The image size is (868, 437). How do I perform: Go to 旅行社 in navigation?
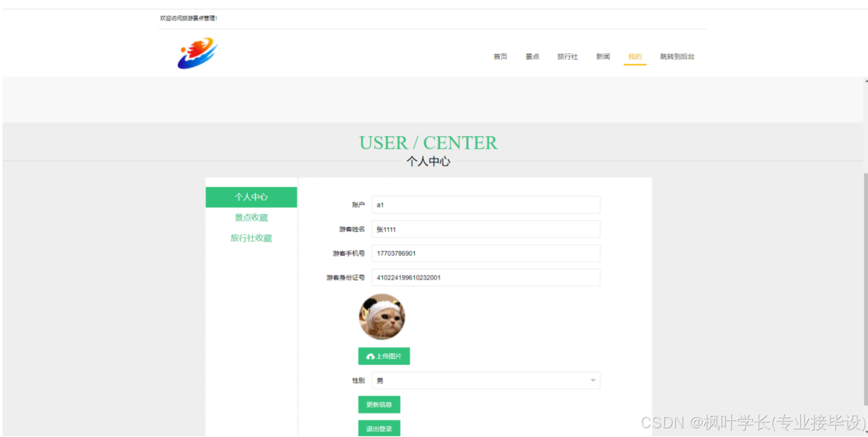click(x=568, y=57)
